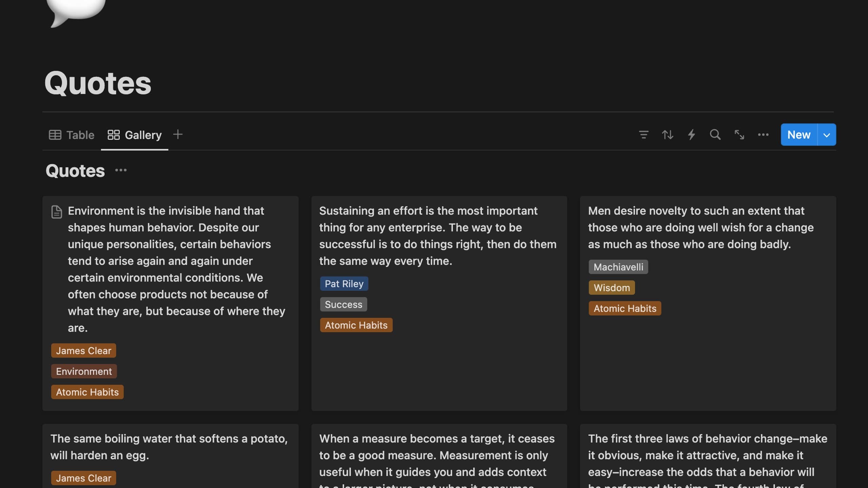
Task: Open the first three laws of behavior change card
Action: coord(708,456)
